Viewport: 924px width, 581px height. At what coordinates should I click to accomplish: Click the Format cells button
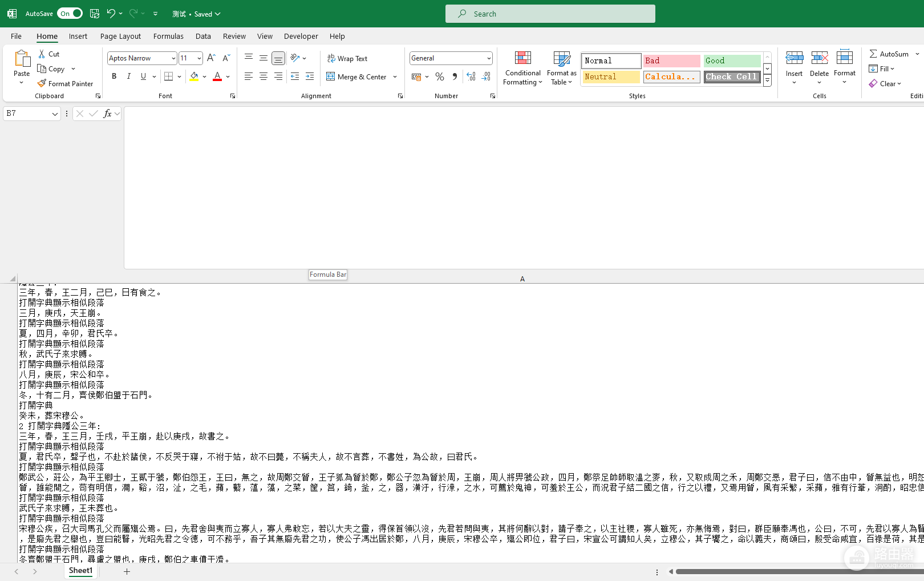[845, 67]
